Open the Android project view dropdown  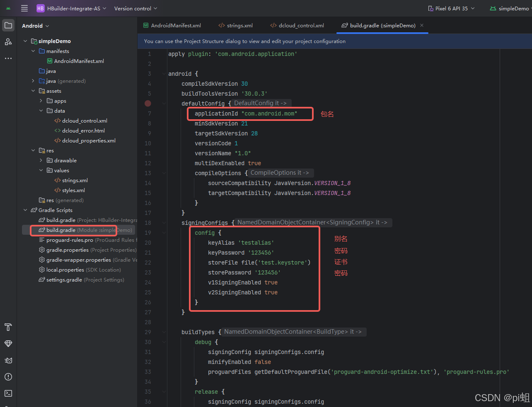[x=36, y=26]
